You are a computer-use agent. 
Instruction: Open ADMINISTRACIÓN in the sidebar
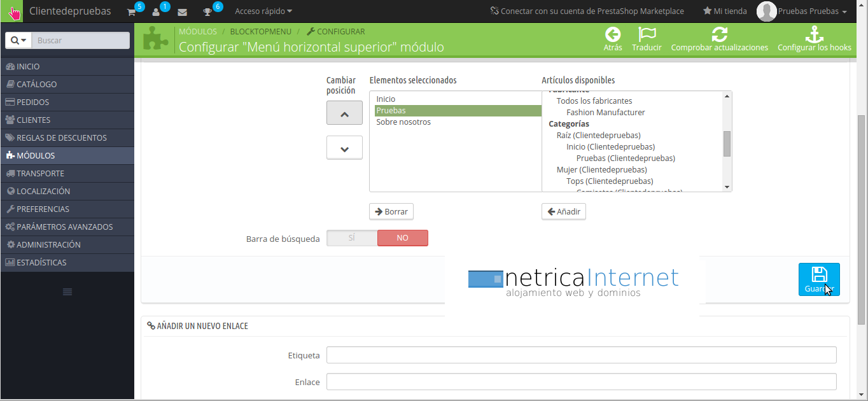67,244
